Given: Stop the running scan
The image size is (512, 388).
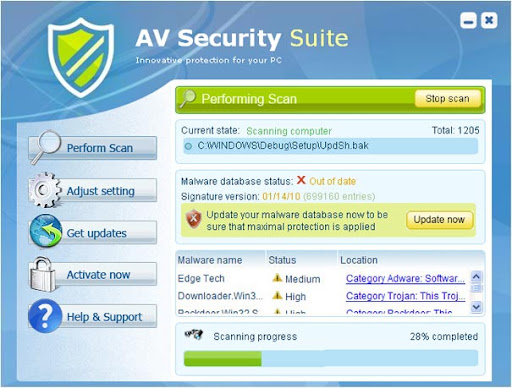Looking at the screenshot, I should pos(447,99).
